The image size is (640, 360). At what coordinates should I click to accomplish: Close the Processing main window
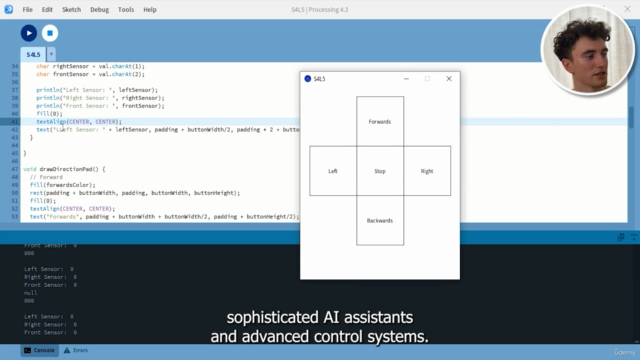click(x=627, y=9)
